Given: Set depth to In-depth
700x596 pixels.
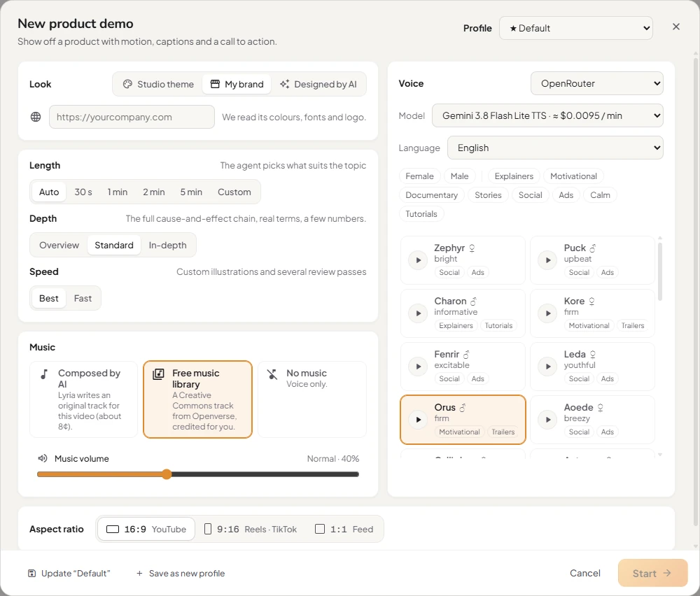Looking at the screenshot, I should [167, 245].
